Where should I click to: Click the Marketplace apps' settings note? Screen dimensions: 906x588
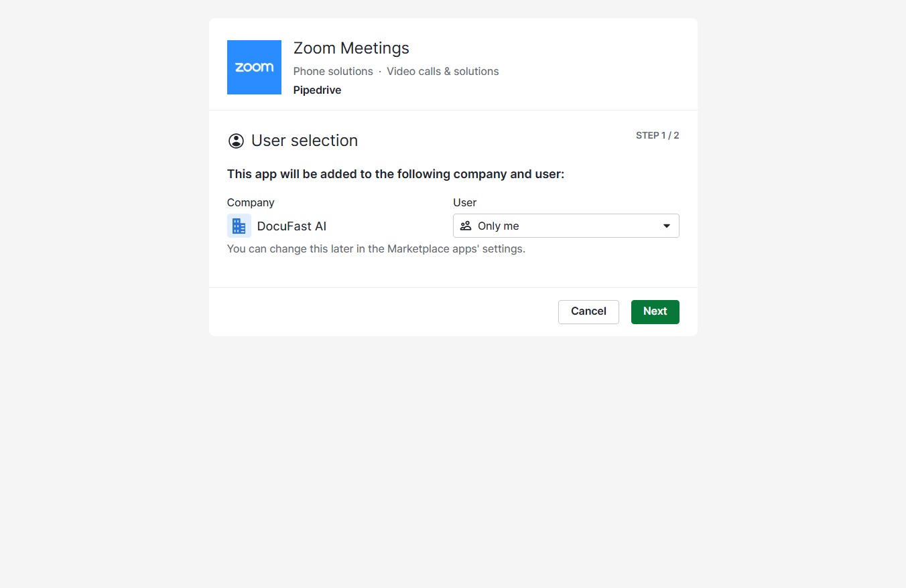coord(376,248)
